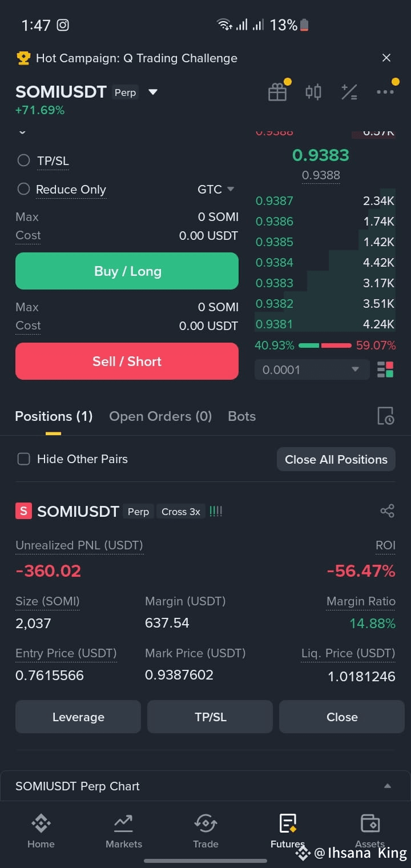Screen dimensions: 411x868
Task: Open the three-dot more options menu
Action: pyautogui.click(x=385, y=92)
